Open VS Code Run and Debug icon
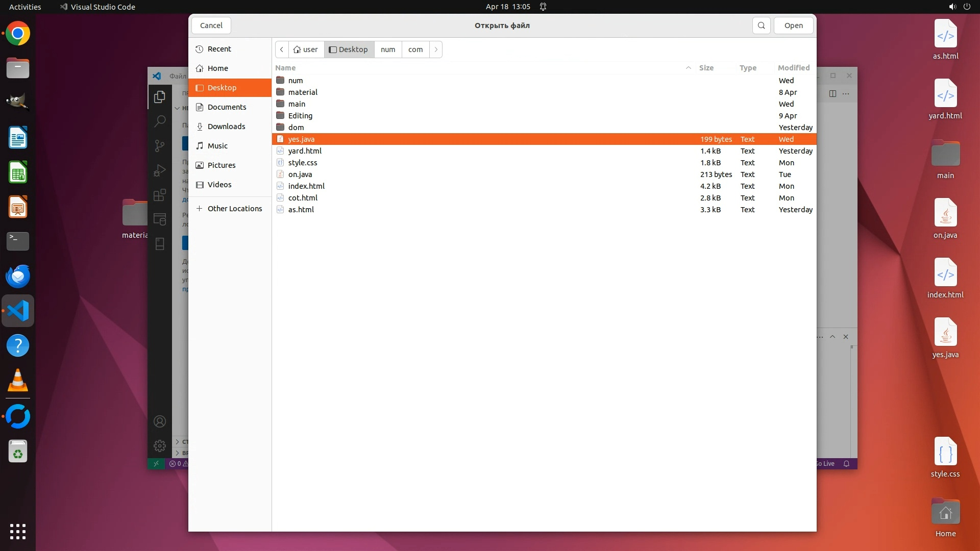Image resolution: width=980 pixels, height=551 pixels. click(160, 170)
